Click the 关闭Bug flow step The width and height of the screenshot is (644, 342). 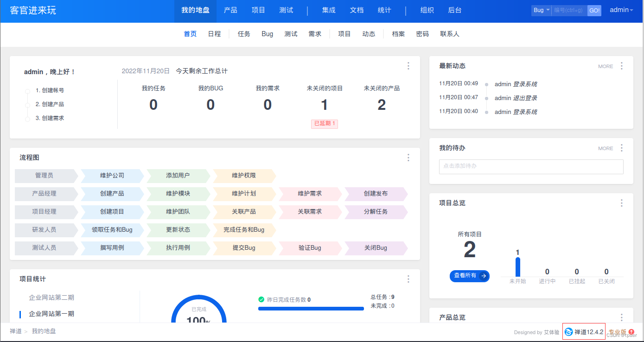376,248
